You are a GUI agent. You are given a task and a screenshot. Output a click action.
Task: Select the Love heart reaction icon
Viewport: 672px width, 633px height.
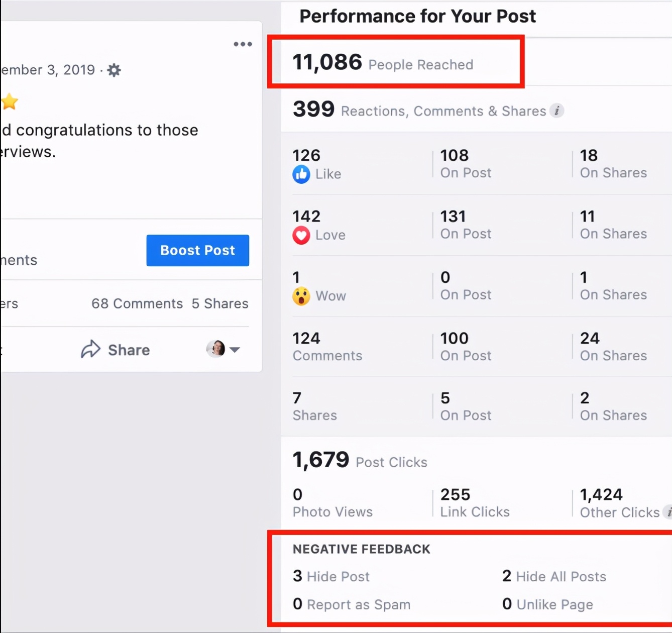click(x=301, y=235)
